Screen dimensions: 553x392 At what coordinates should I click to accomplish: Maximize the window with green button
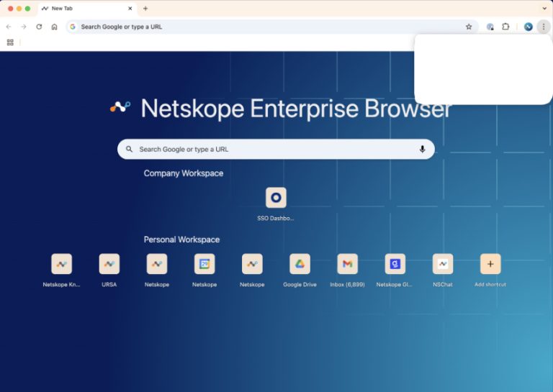[x=27, y=9]
